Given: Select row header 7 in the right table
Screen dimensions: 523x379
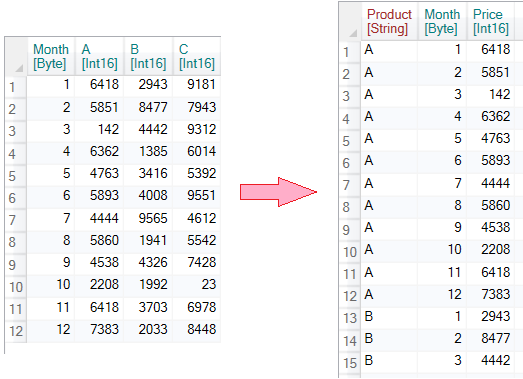Looking at the screenshot, I should click(350, 185).
